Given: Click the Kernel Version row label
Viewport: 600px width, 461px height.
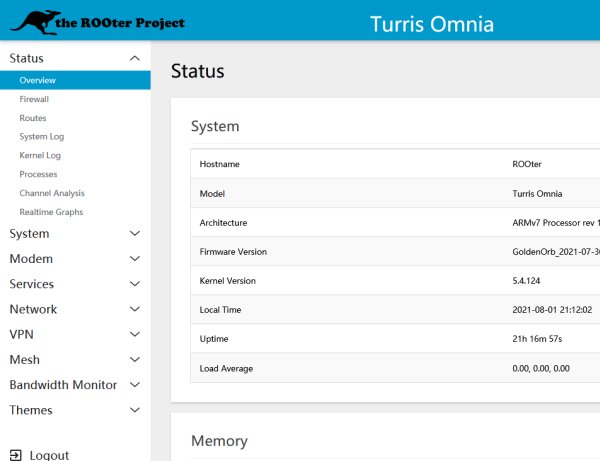Looking at the screenshot, I should tap(227, 281).
